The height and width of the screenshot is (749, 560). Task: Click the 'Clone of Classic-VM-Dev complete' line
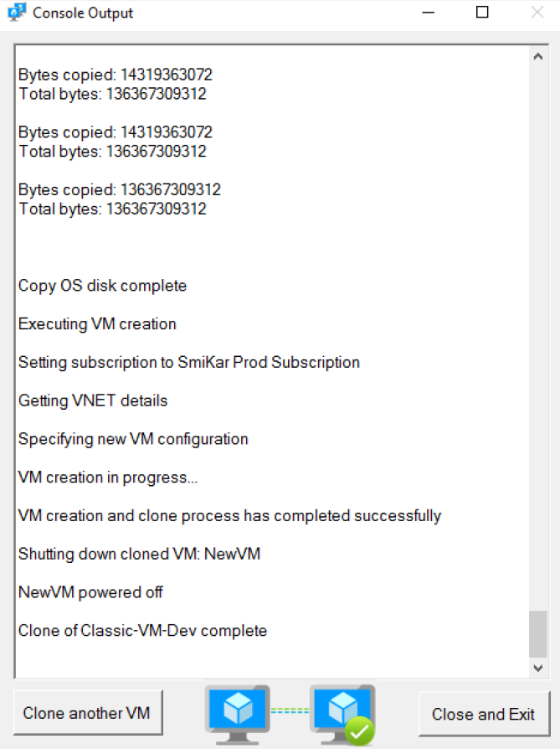[142, 631]
